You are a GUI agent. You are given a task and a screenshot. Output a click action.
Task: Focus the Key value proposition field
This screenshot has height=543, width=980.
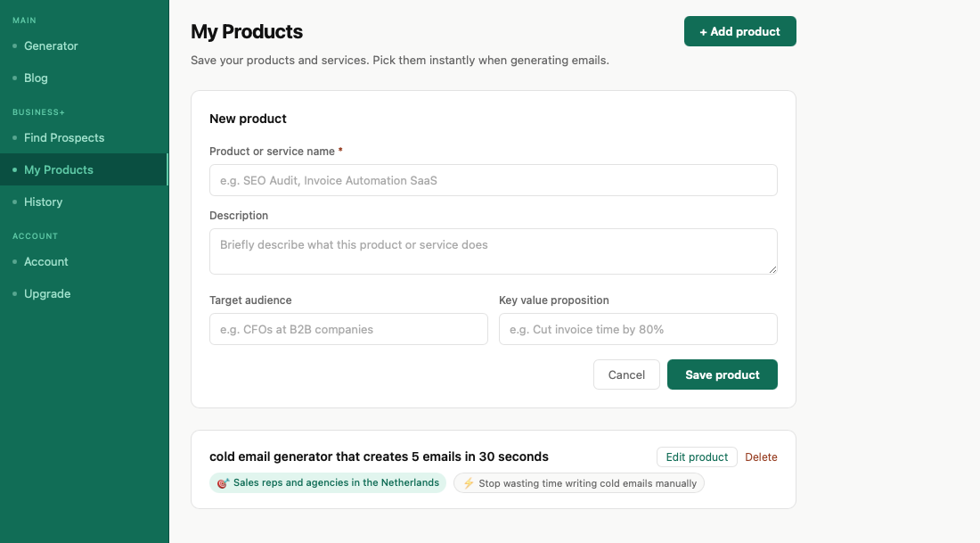tap(638, 329)
